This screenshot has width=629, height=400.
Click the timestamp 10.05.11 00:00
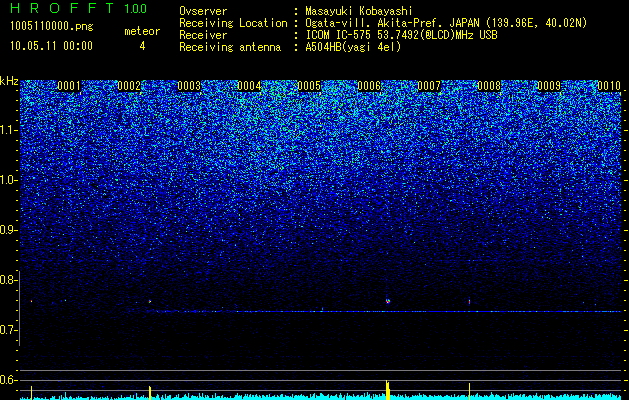(x=51, y=46)
